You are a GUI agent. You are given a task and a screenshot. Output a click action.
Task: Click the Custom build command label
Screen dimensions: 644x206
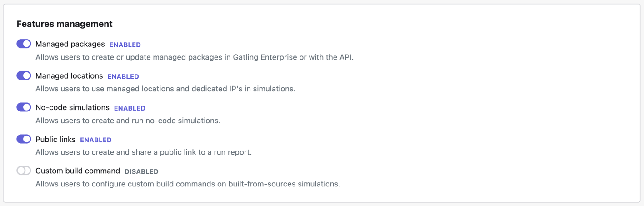coord(78,171)
